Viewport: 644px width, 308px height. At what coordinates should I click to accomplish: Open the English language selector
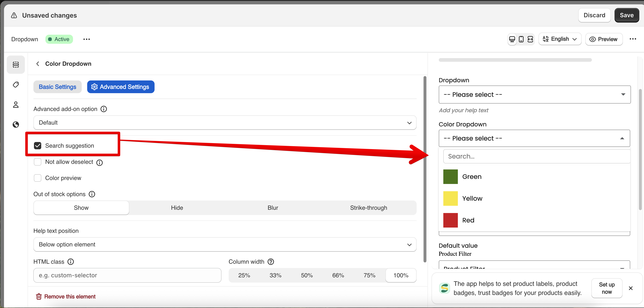[x=560, y=39]
